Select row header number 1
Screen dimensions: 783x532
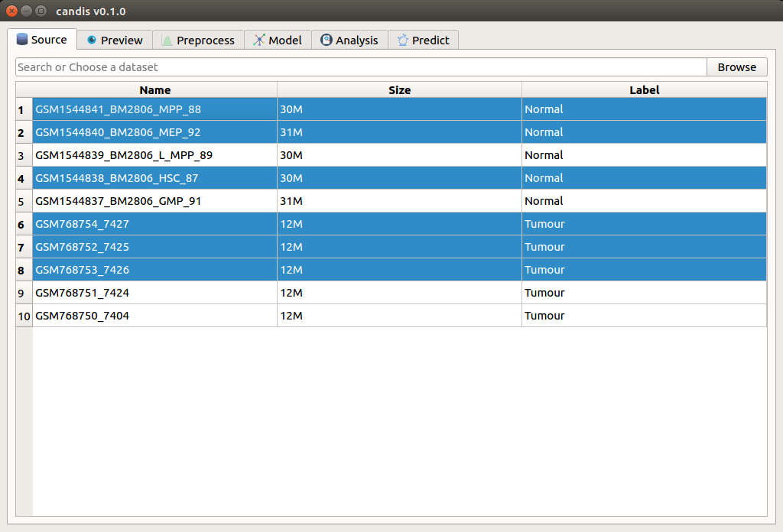(x=24, y=109)
